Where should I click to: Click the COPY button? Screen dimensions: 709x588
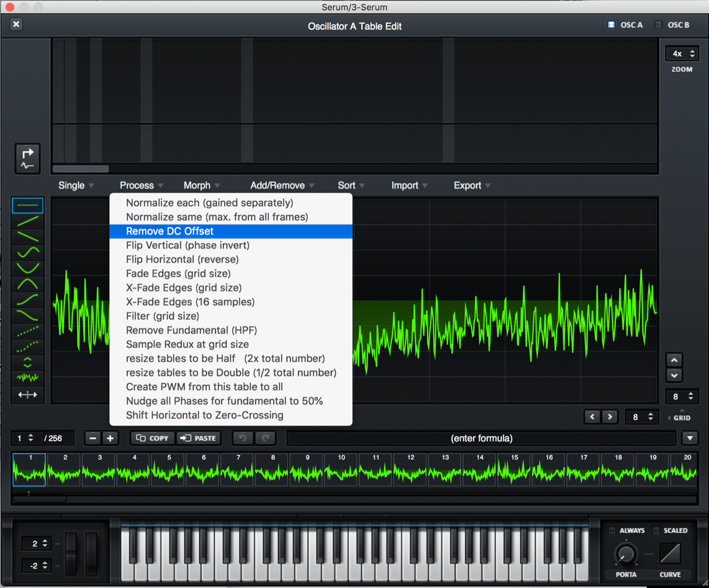pos(152,438)
